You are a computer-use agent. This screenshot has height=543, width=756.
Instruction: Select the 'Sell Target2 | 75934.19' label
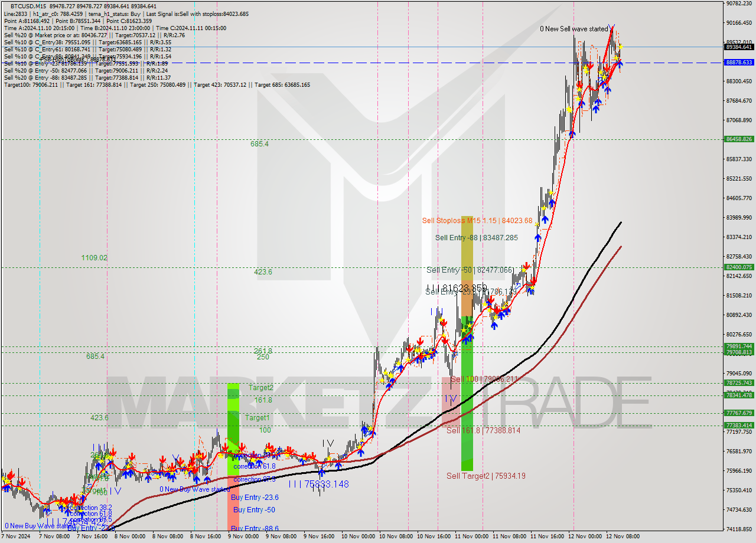(485, 476)
